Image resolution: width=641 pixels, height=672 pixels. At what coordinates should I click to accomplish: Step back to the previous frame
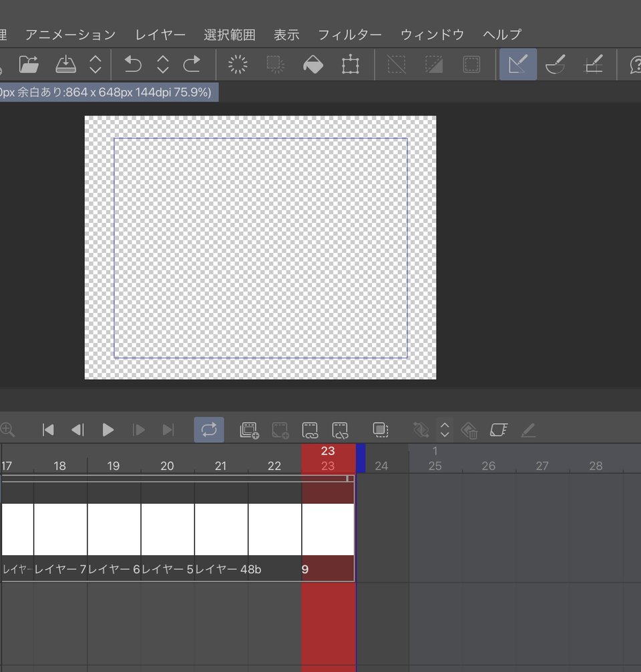77,430
